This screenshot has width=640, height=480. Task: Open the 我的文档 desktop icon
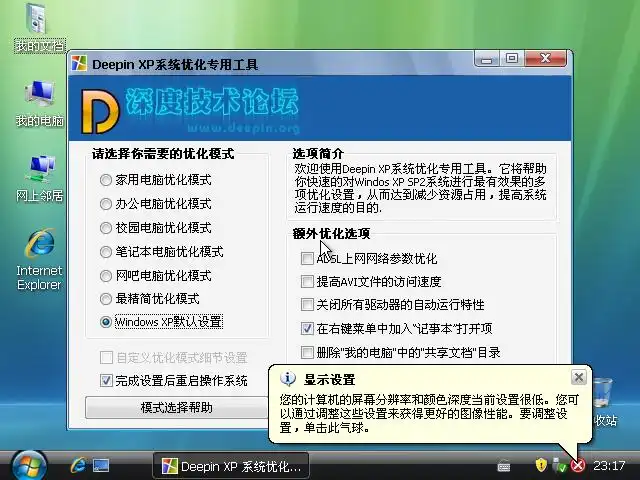point(39,28)
